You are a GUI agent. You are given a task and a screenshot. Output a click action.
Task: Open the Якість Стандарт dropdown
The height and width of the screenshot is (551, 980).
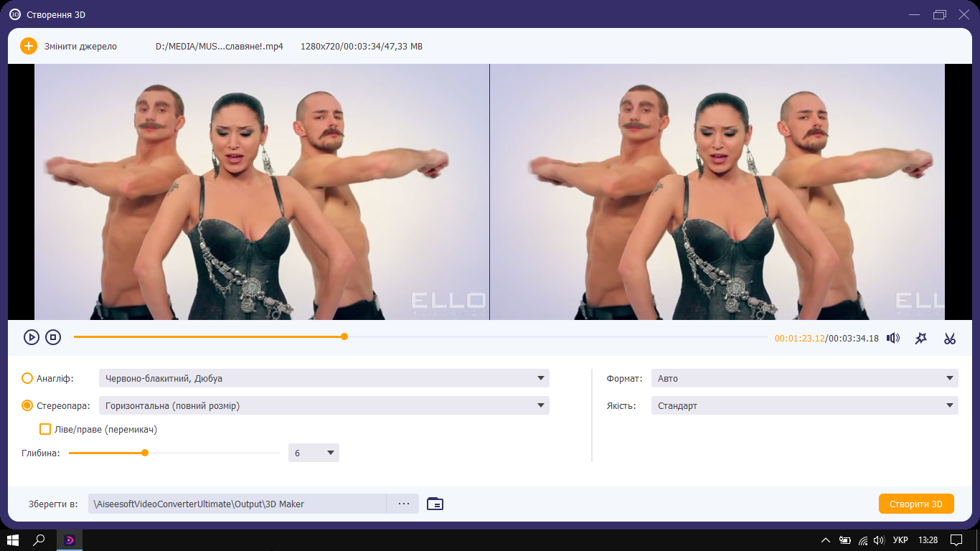[x=804, y=405]
